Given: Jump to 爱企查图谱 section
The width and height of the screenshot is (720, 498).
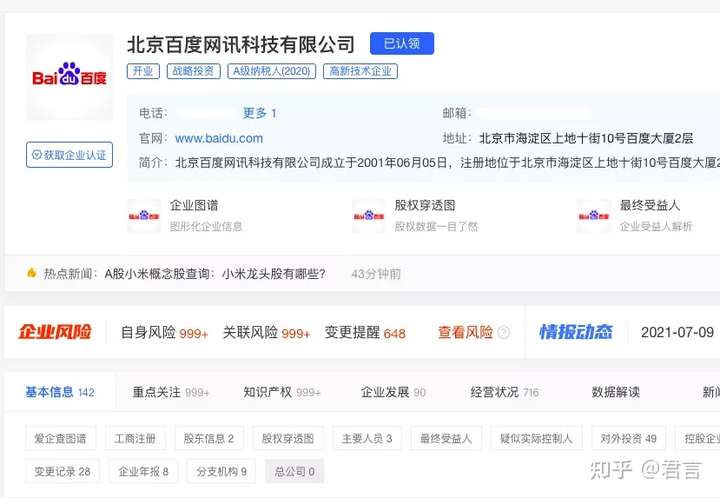Looking at the screenshot, I should point(61,438).
